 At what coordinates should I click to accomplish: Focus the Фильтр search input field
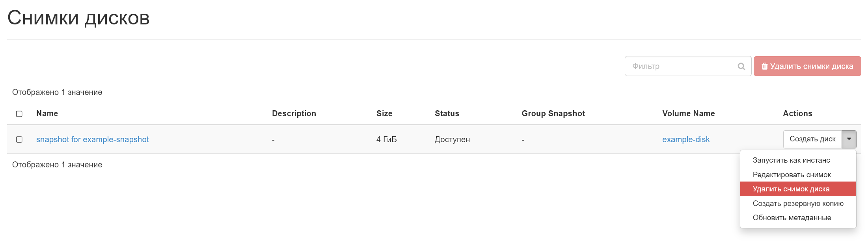(x=682, y=66)
